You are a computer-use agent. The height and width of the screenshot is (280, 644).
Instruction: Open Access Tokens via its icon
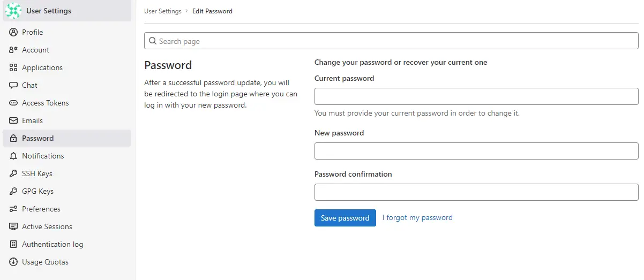pos(13,103)
